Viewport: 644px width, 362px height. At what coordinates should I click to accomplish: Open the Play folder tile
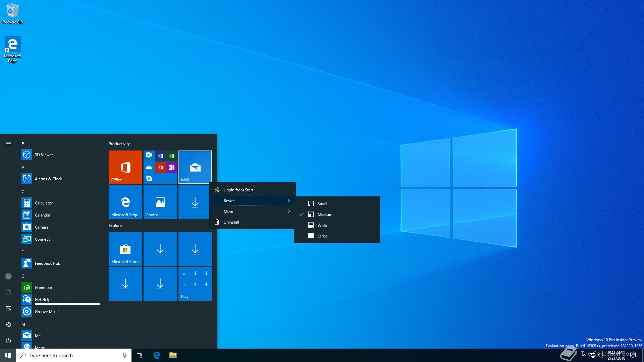pos(195,284)
